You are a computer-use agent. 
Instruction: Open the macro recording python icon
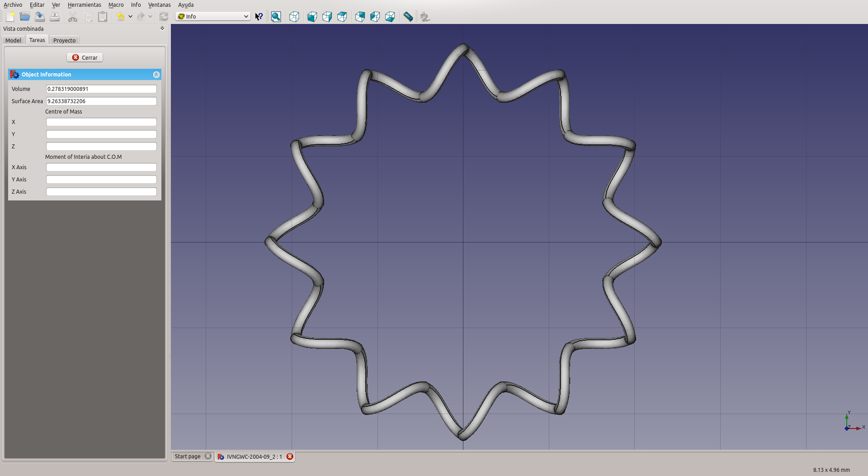[425, 17]
